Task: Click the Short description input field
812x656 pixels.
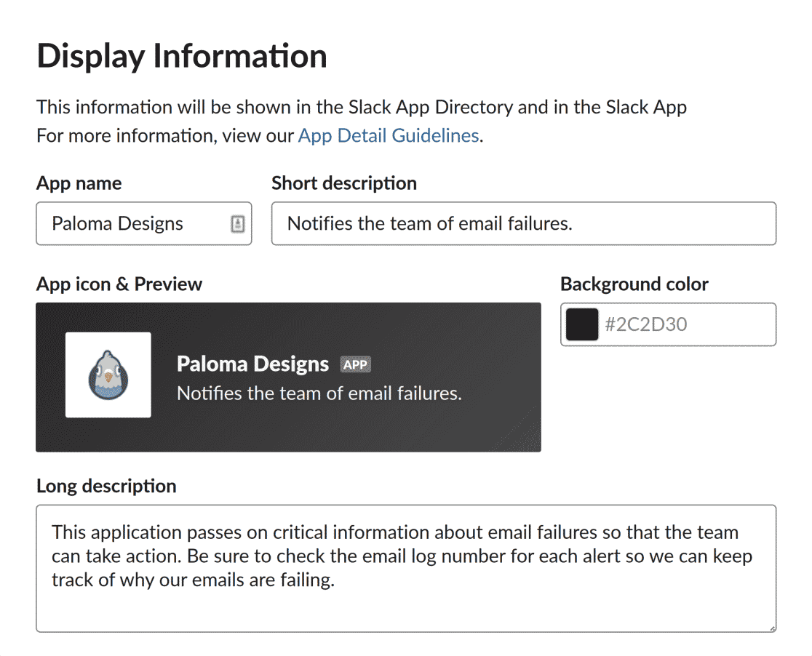Action: (524, 224)
